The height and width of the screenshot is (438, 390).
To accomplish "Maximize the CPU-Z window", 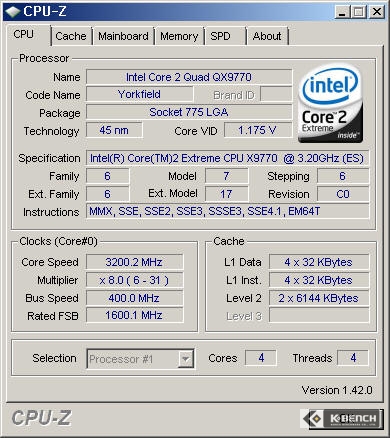I will coord(359,12).
